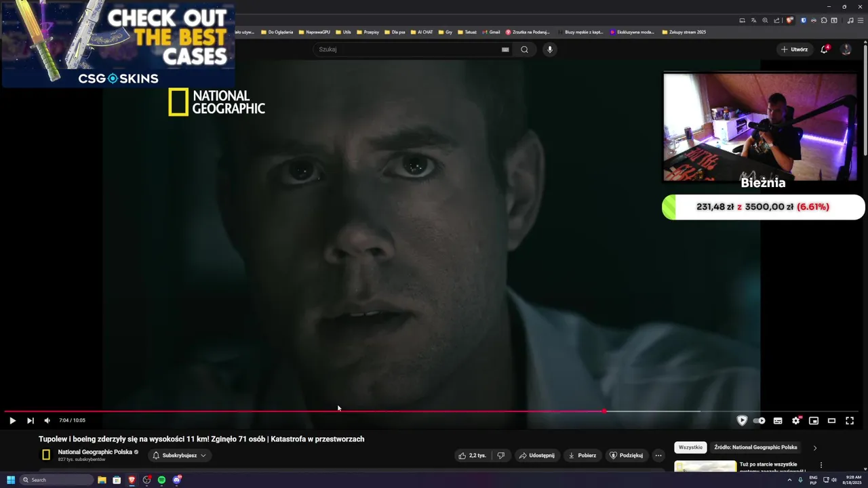868x488 pixels.
Task: Open Discord from taskbar
Action: pyautogui.click(x=177, y=480)
